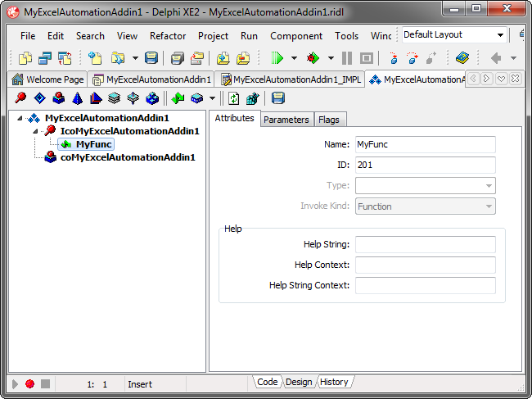Click the Back navigation arrow
The image size is (532, 399).
click(x=496, y=58)
